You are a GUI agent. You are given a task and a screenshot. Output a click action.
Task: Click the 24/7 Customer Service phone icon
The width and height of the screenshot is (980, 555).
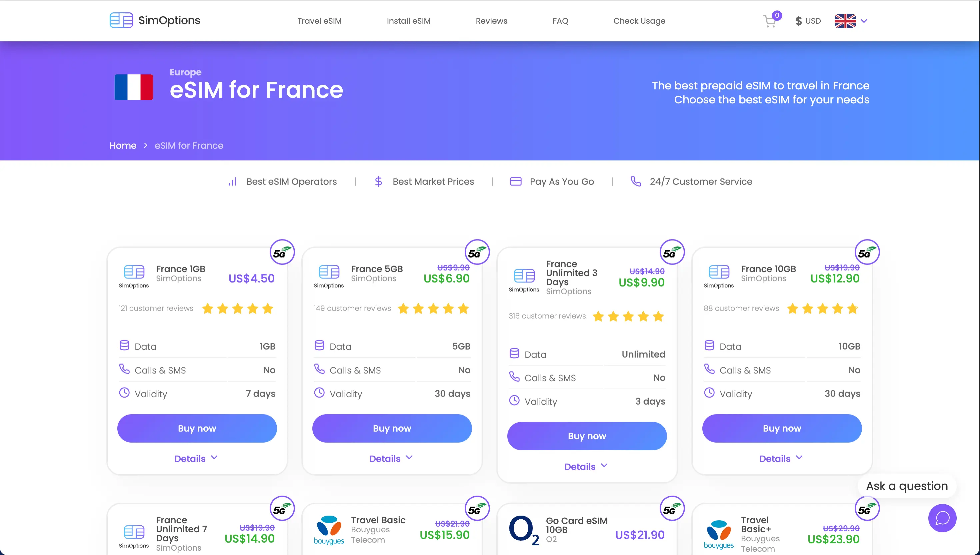[635, 182]
